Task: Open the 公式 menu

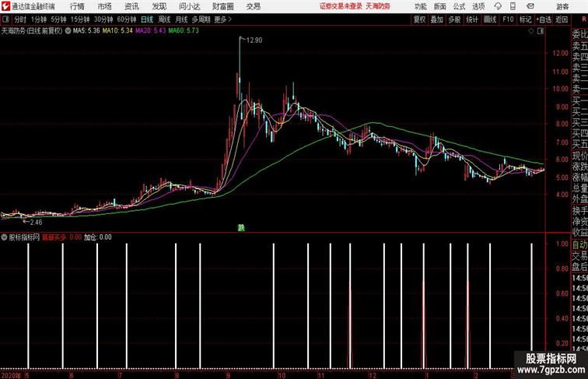Action: click(x=459, y=6)
